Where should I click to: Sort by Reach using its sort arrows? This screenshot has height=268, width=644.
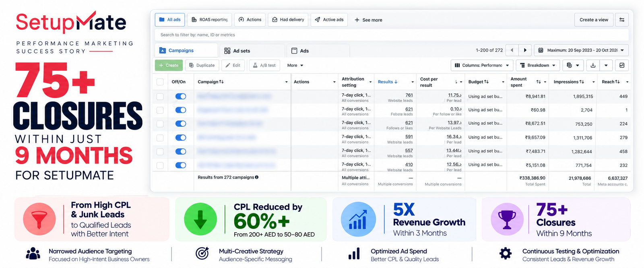617,82
